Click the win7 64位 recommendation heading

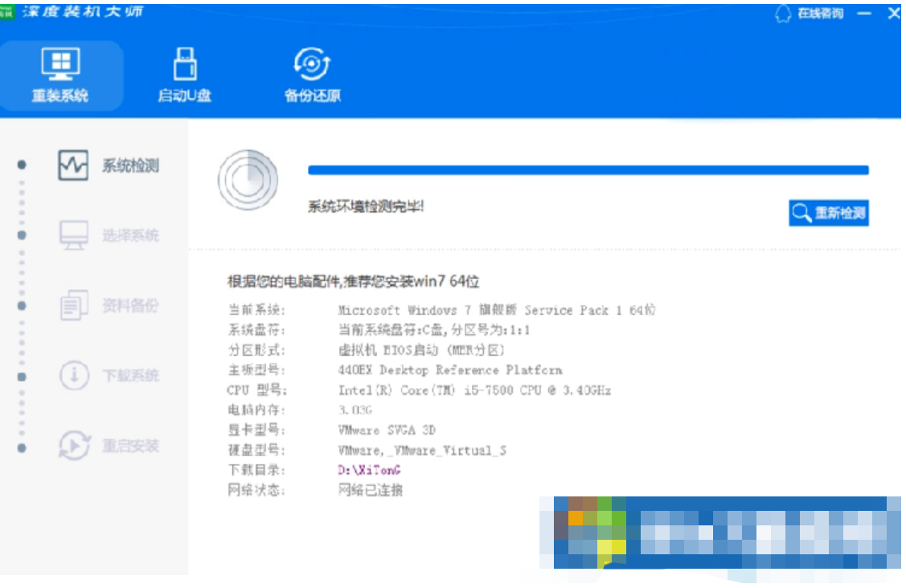353,281
